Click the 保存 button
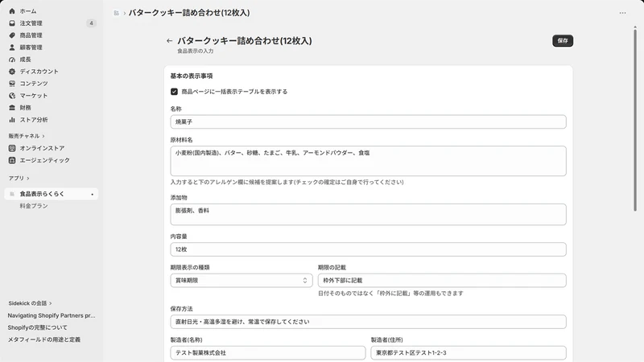Viewport: 644px width, 362px height. coord(562,41)
